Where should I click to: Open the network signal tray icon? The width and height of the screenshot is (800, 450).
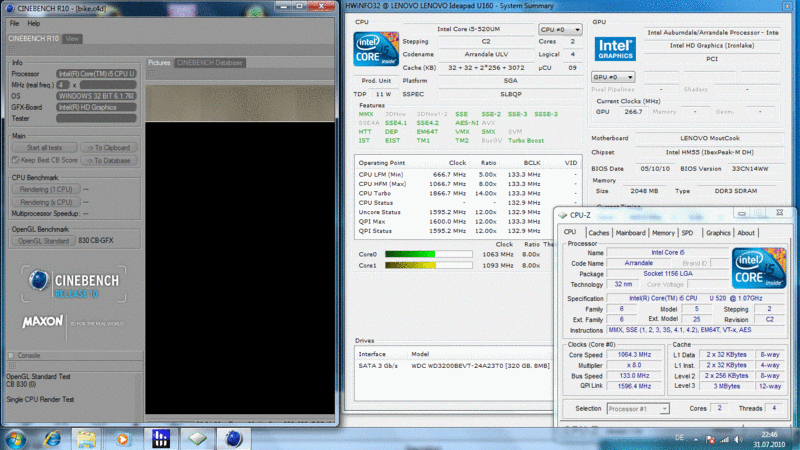click(724, 439)
